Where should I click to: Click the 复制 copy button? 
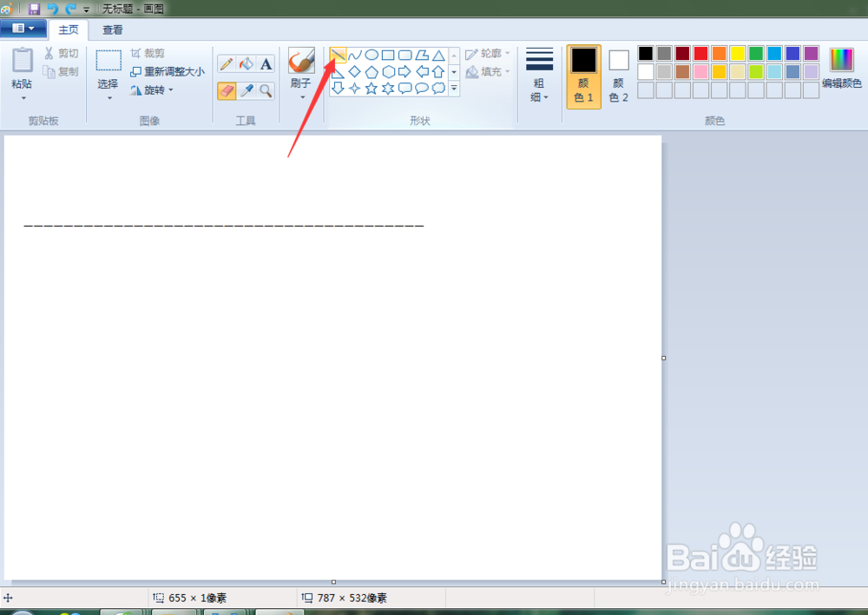coord(62,71)
